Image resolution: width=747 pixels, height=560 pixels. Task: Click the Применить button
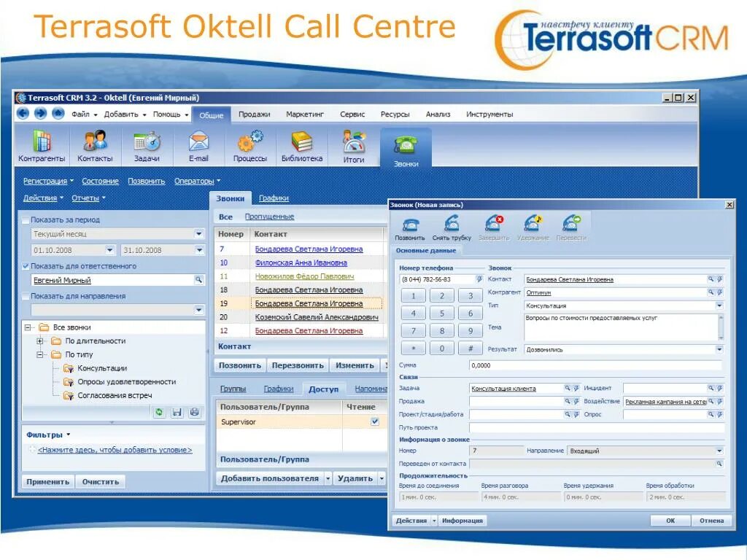click(x=47, y=482)
